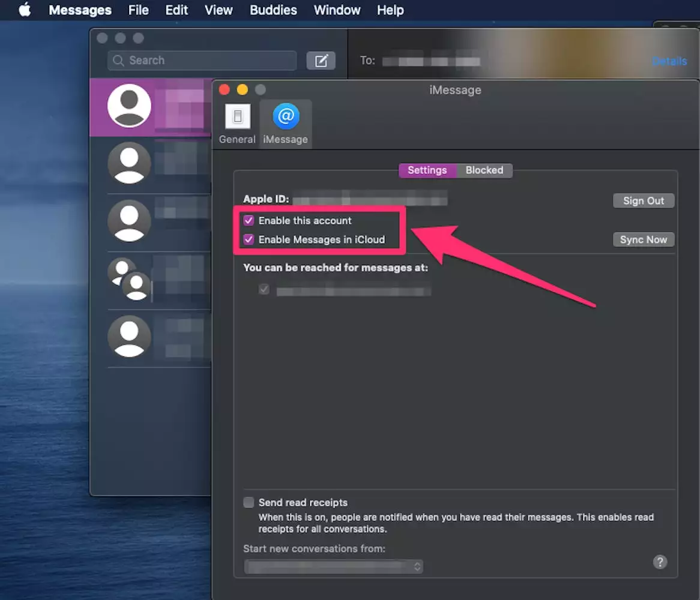Toggle Enable Messages in iCloud checkbox
The height and width of the screenshot is (600, 700).
(249, 239)
